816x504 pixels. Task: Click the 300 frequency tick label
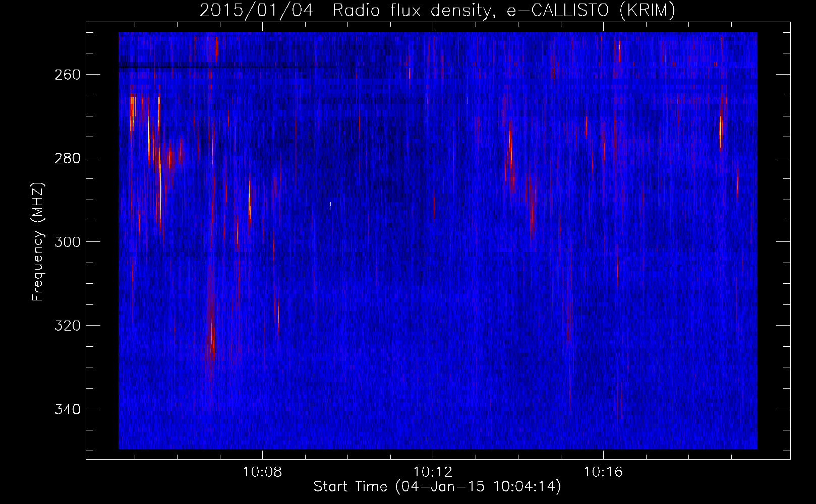[67, 242]
